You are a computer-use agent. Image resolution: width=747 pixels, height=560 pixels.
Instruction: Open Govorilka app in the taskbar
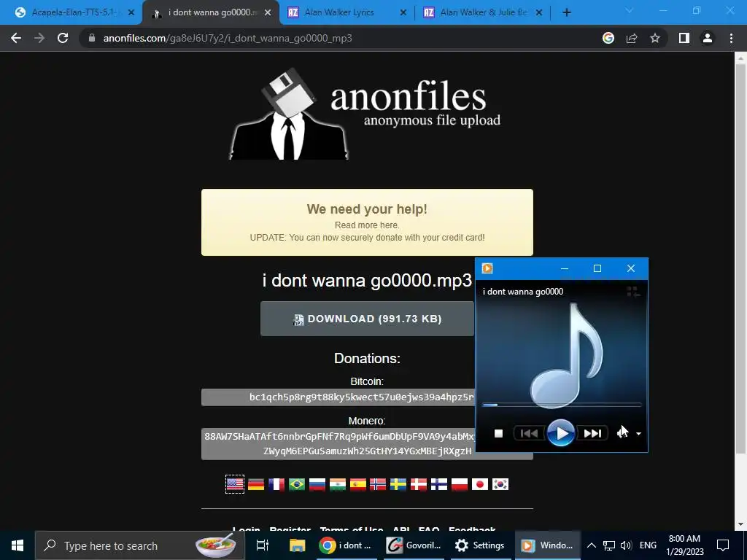tap(414, 545)
